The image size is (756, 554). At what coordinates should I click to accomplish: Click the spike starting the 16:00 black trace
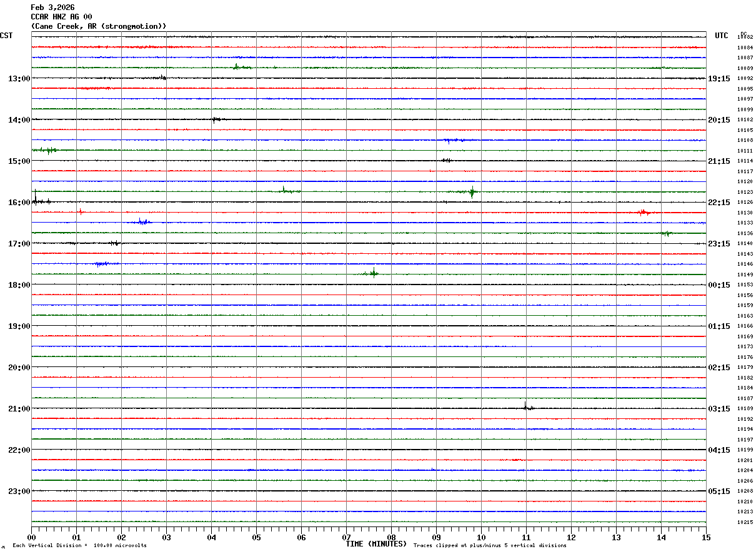pyautogui.click(x=36, y=199)
